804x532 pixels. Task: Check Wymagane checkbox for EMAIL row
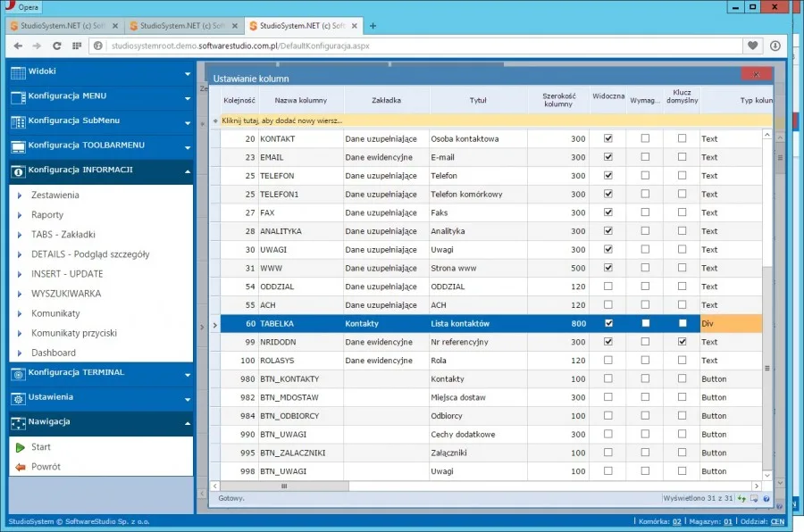pos(645,157)
